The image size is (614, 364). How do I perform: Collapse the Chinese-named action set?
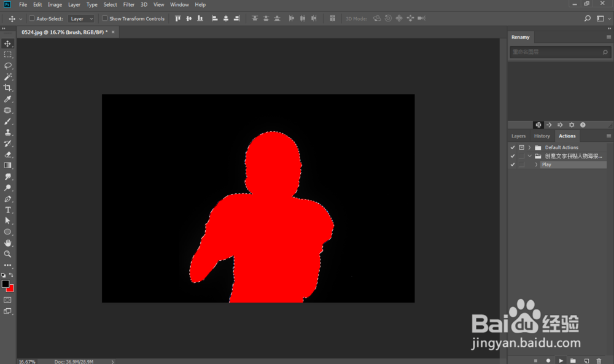[529, 156]
